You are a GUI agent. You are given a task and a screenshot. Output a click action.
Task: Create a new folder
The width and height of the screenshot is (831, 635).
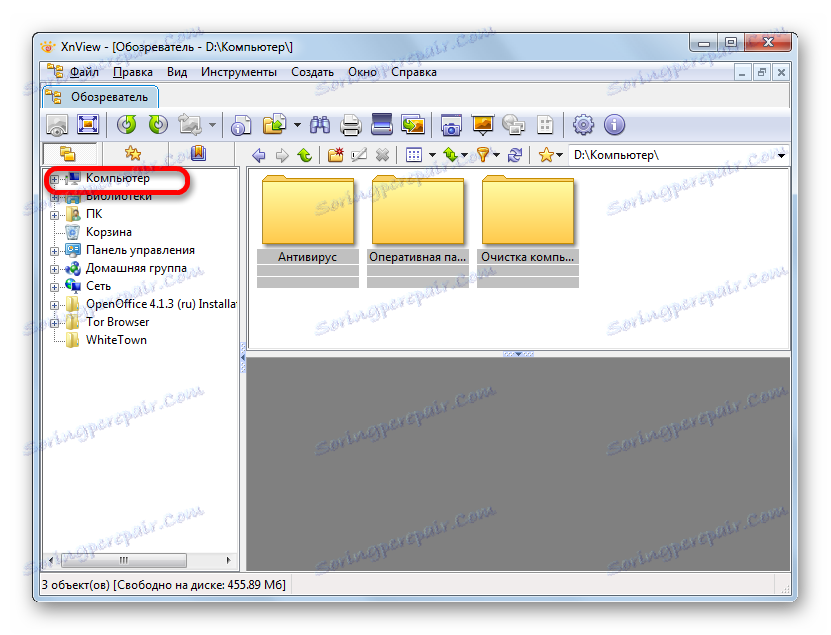click(335, 155)
